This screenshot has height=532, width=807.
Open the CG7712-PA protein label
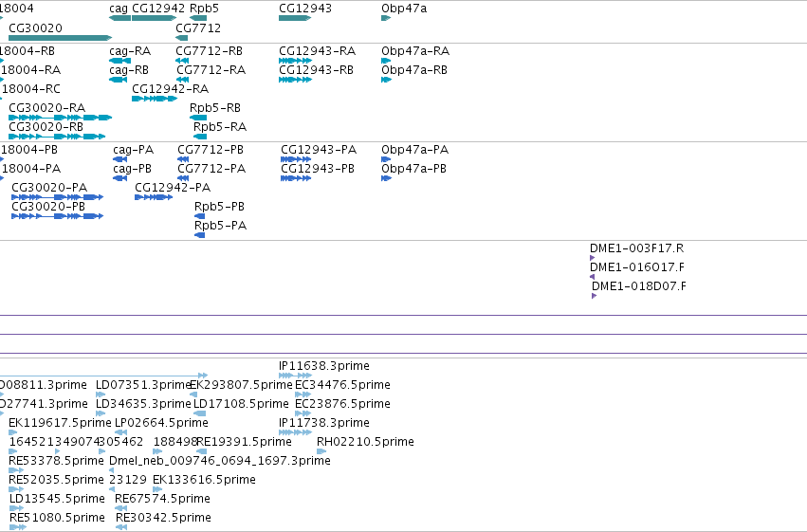[211, 169]
